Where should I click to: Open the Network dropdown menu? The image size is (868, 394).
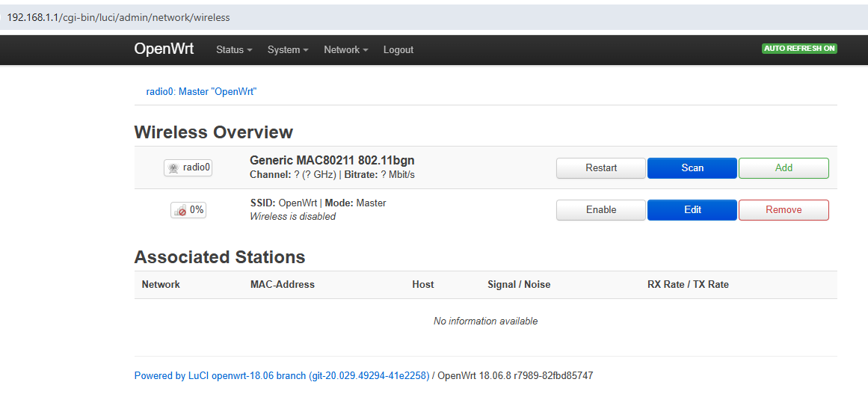(x=346, y=50)
